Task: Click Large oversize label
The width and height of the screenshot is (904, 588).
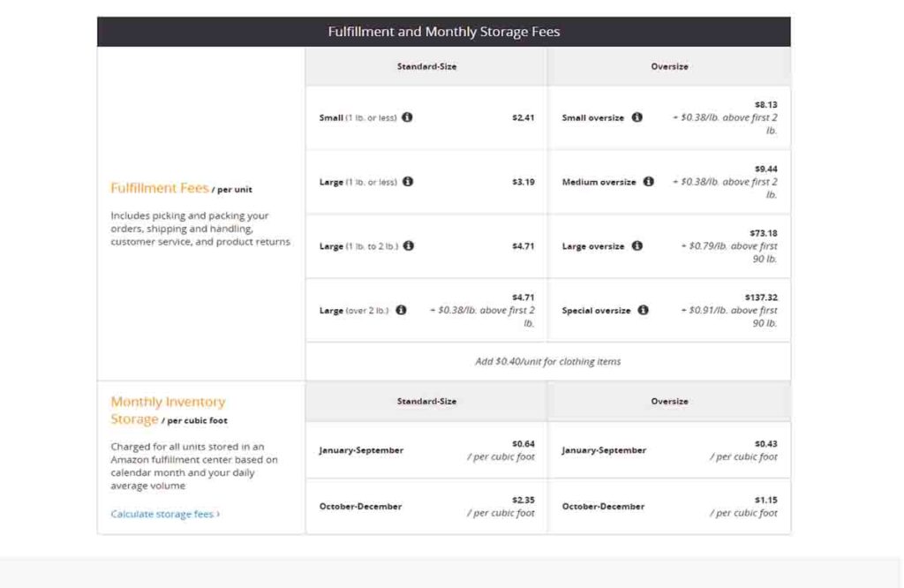Action: [x=592, y=246]
